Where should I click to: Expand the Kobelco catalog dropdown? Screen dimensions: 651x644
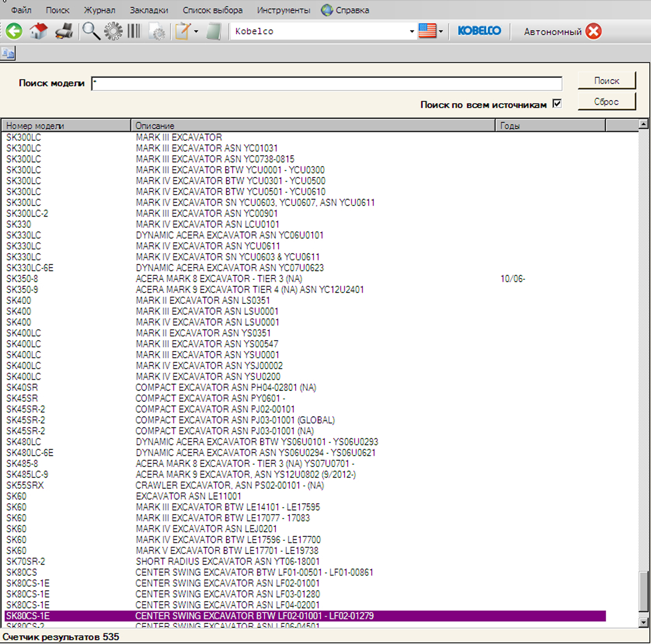412,31
